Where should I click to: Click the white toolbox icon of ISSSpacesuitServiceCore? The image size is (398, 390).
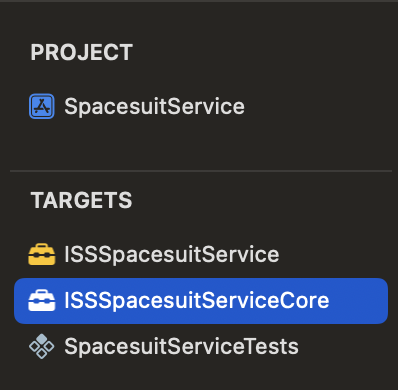point(42,300)
